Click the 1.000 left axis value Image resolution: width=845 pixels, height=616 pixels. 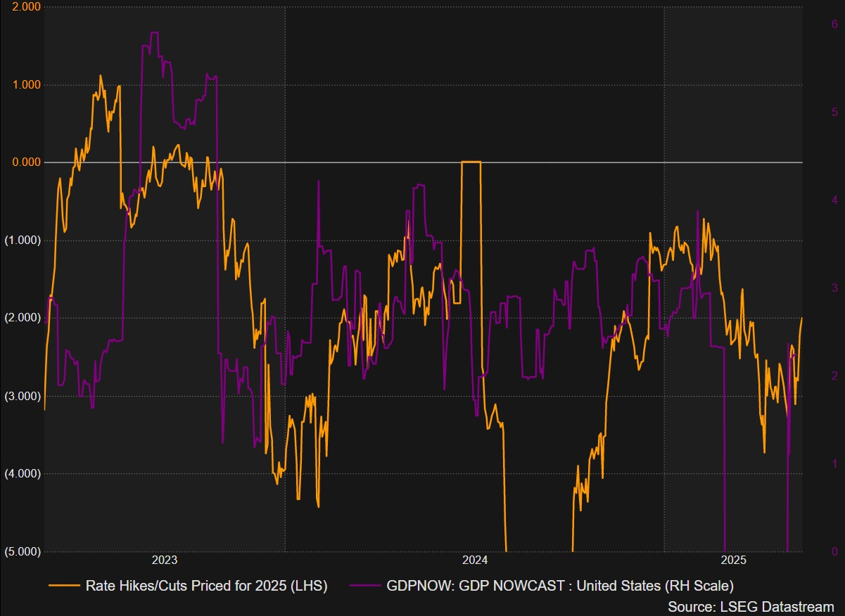[x=26, y=85]
